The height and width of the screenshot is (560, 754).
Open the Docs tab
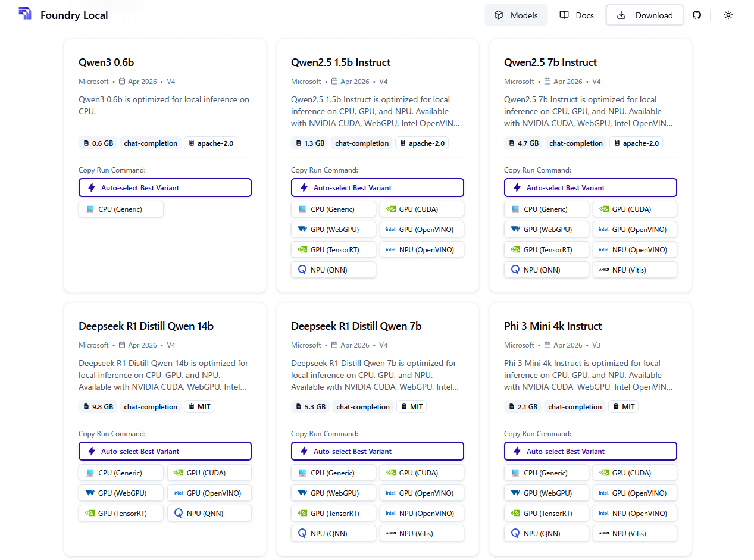point(577,15)
